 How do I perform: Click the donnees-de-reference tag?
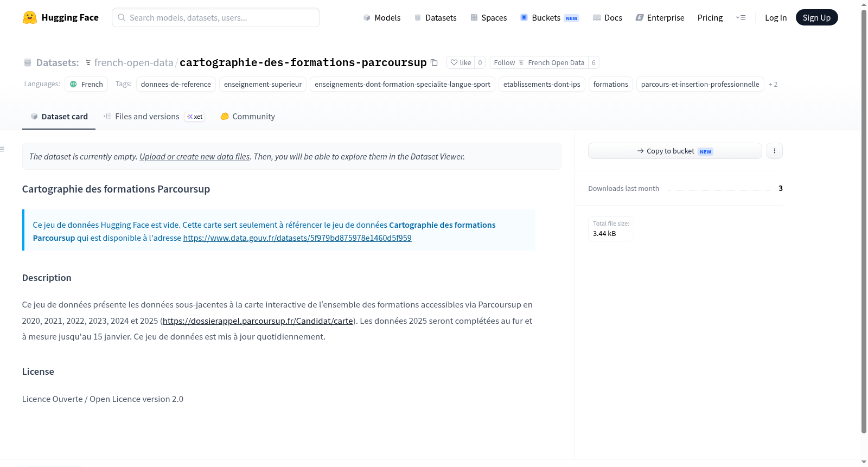pyautogui.click(x=176, y=84)
